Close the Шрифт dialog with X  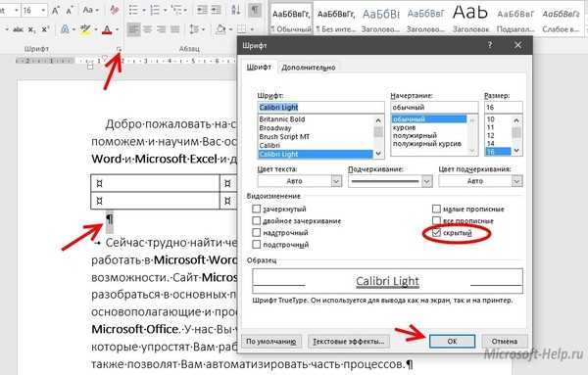[517, 45]
